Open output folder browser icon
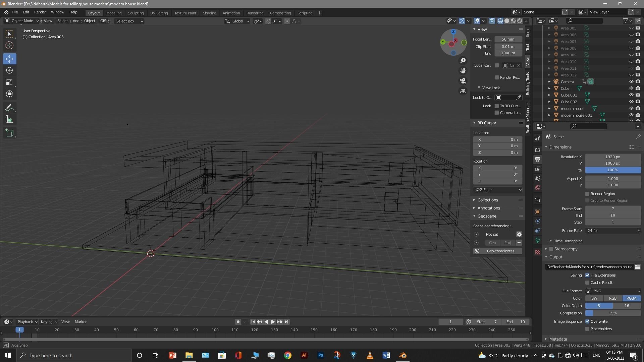Image resolution: width=644 pixels, height=362 pixels. click(x=637, y=267)
